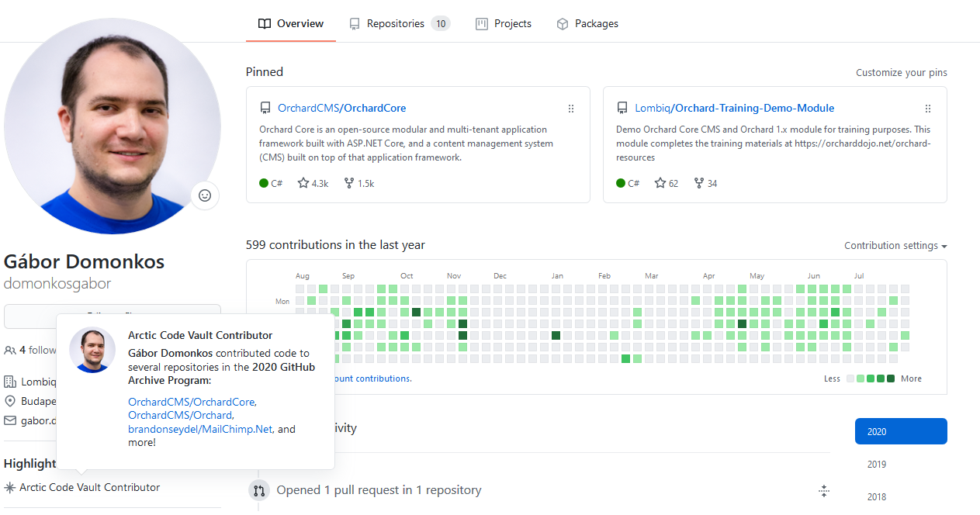Image resolution: width=980 pixels, height=515 pixels.
Task: Click the snowflake icon beside Arctic highlight
Action: tap(10, 488)
